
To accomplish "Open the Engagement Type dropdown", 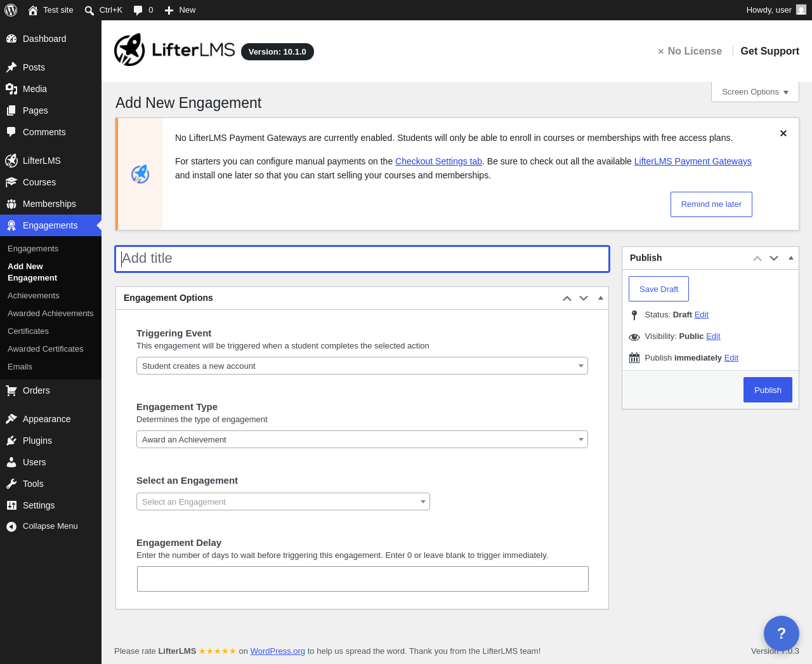I will point(362,439).
